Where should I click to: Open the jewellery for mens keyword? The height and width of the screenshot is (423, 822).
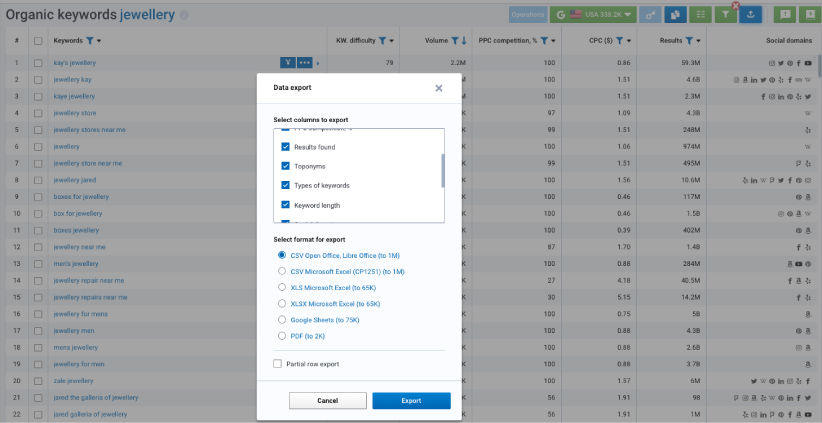(x=81, y=314)
